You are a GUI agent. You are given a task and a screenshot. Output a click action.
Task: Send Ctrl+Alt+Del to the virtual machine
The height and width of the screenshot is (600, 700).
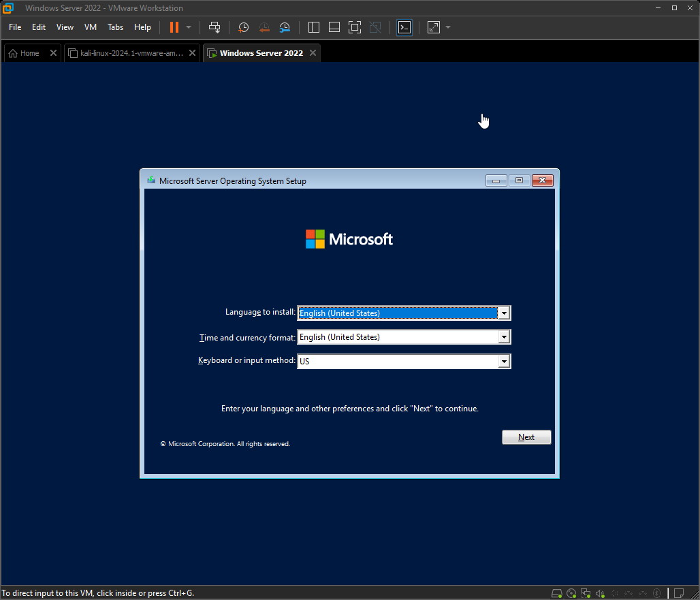[x=214, y=27]
